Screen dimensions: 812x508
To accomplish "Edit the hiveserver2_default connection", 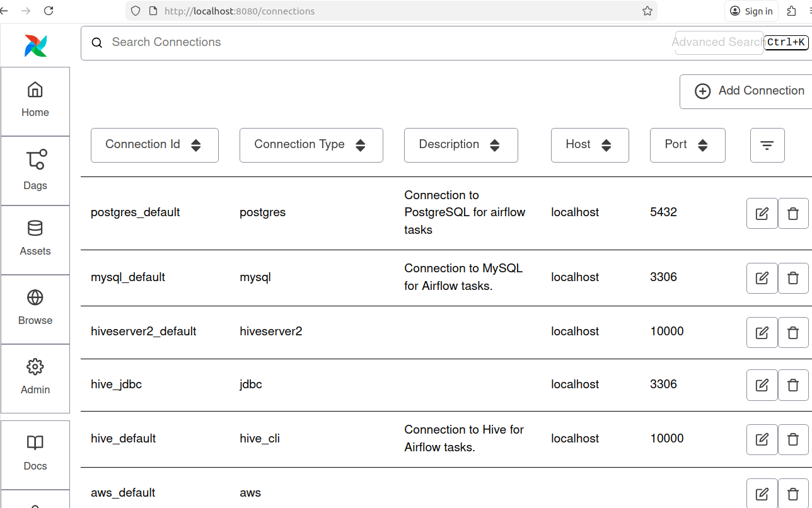I will 762,332.
